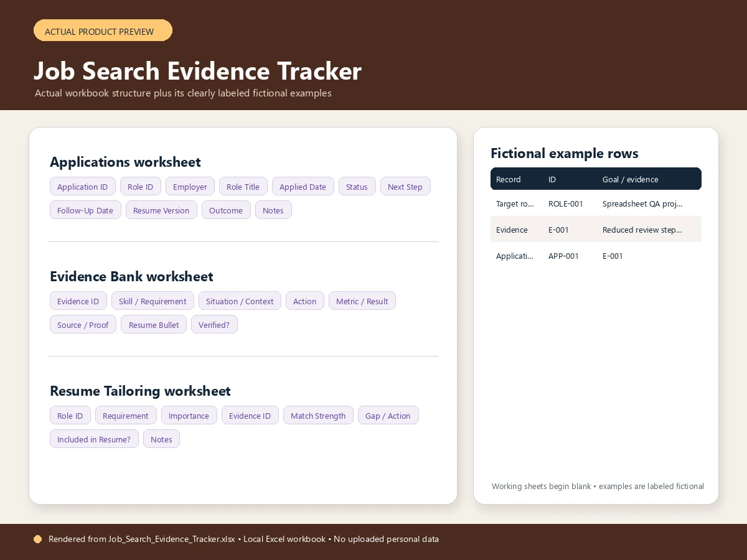The width and height of the screenshot is (747, 560).
Task: Click the Evidence Bank worksheet heading
Action: coord(131,277)
